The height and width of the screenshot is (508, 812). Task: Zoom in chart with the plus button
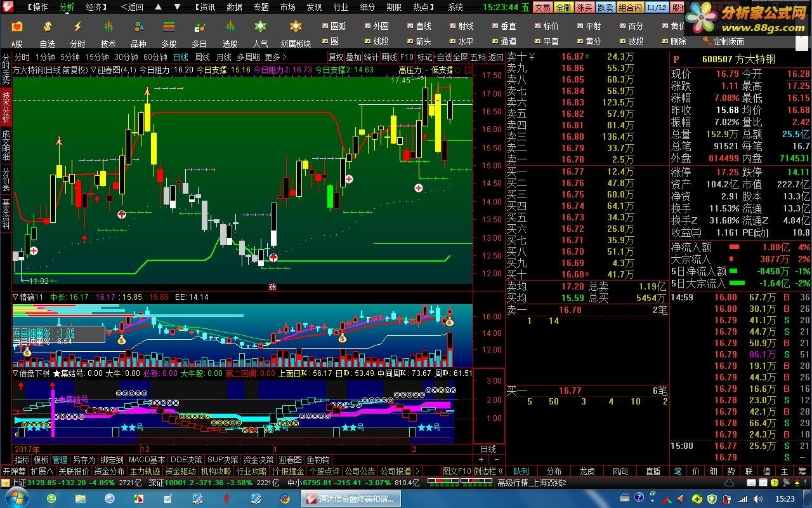pos(481,459)
